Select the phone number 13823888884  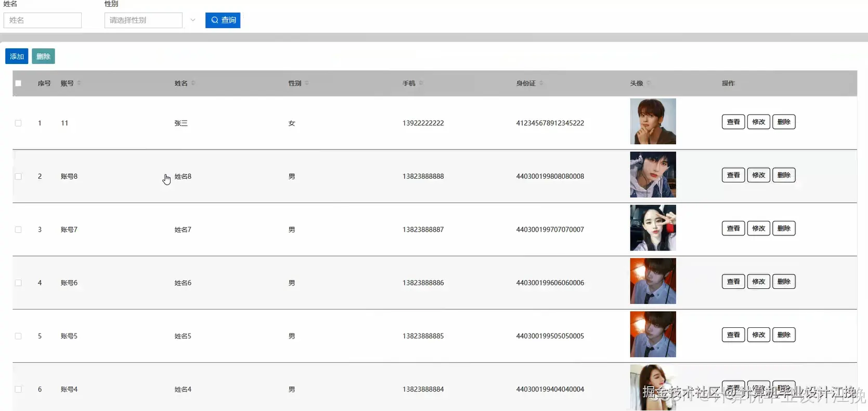click(x=423, y=389)
